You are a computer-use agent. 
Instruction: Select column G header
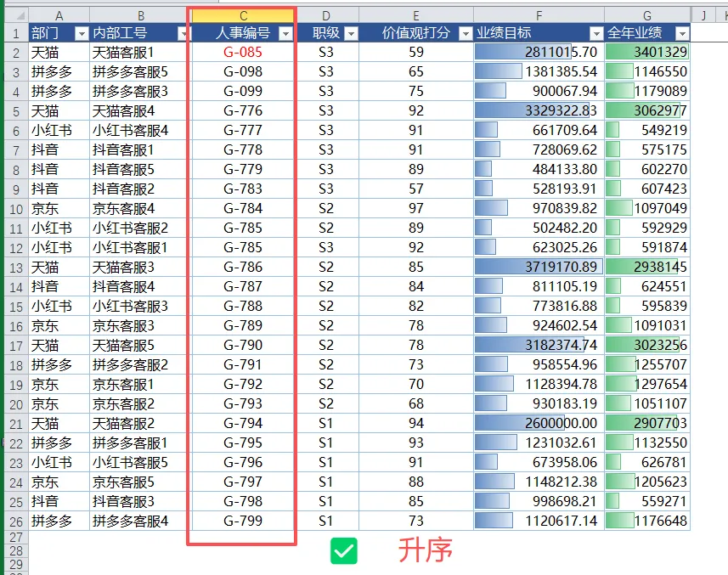tap(647, 16)
